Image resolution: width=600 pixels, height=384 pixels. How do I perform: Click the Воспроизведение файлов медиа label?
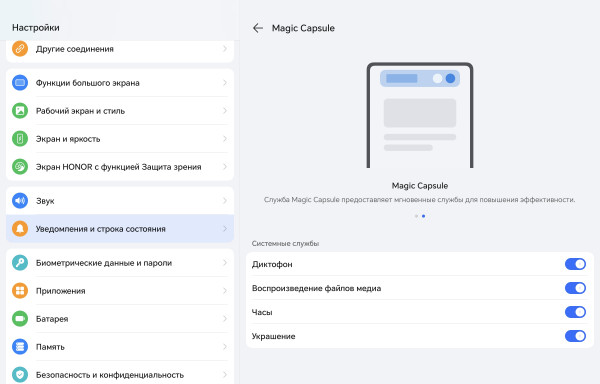pos(316,288)
